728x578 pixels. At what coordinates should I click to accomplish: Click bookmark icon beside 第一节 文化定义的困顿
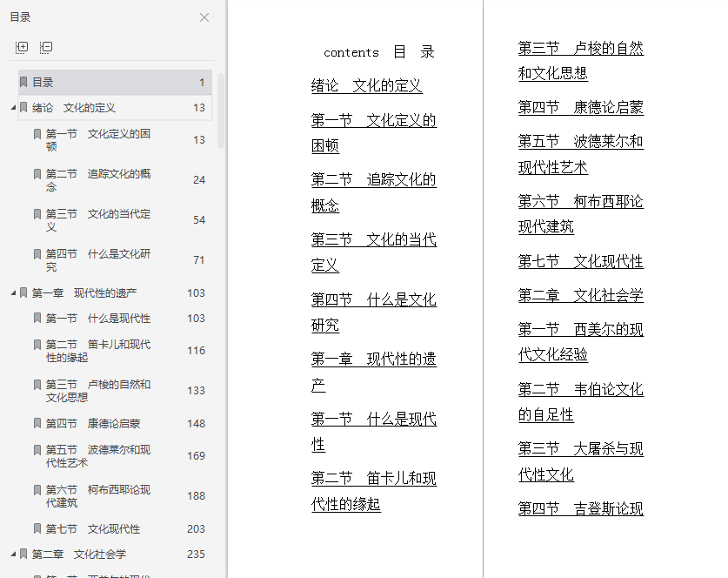click(x=37, y=134)
